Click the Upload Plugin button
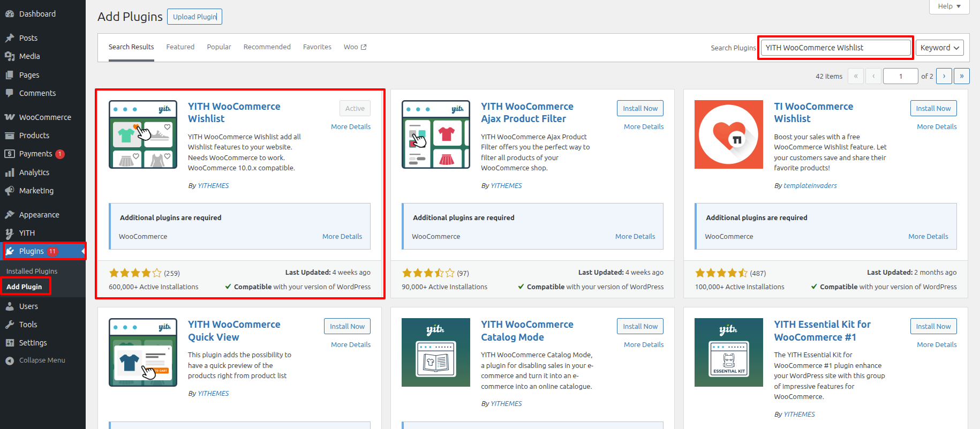980x429 pixels. tap(194, 17)
